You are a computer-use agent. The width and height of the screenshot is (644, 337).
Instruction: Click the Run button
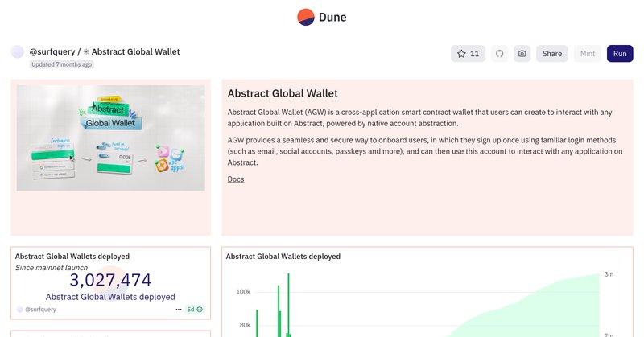pyautogui.click(x=620, y=54)
